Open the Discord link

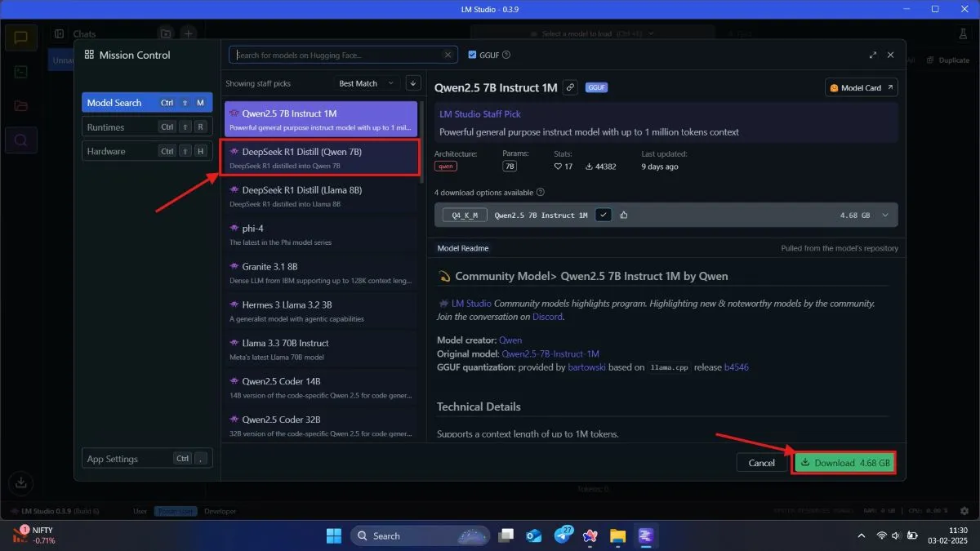(547, 316)
